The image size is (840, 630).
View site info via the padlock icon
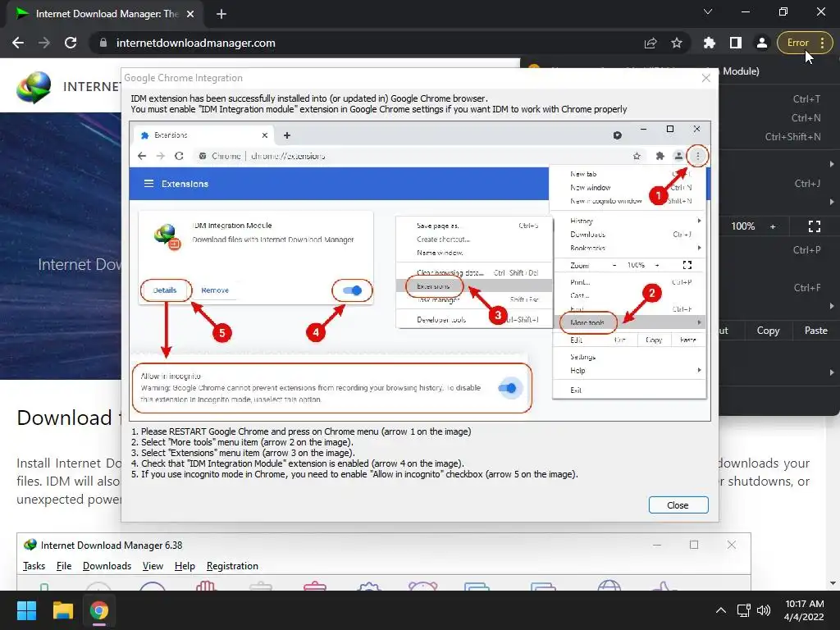pos(103,43)
